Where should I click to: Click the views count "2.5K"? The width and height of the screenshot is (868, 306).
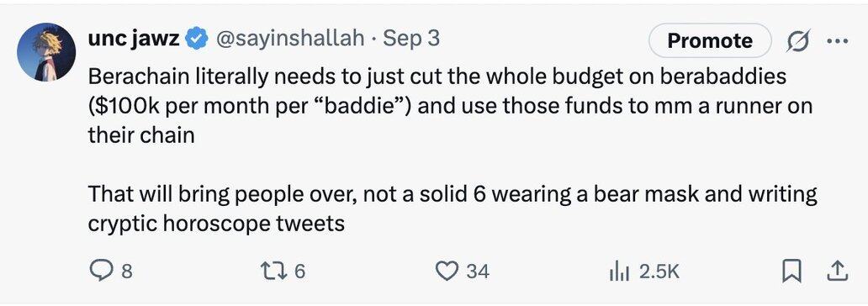(659, 272)
